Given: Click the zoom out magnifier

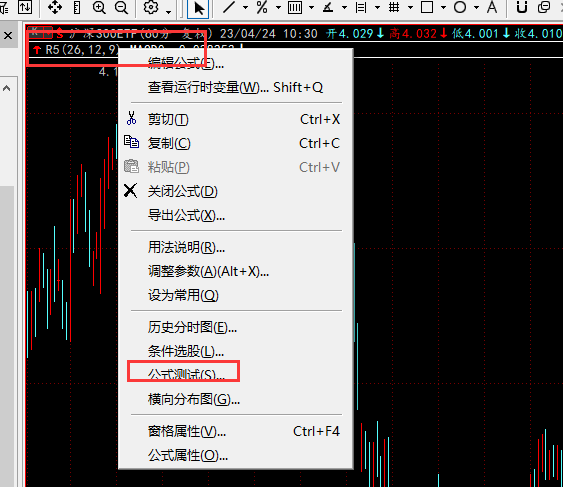Looking at the screenshot, I should click(121, 7).
